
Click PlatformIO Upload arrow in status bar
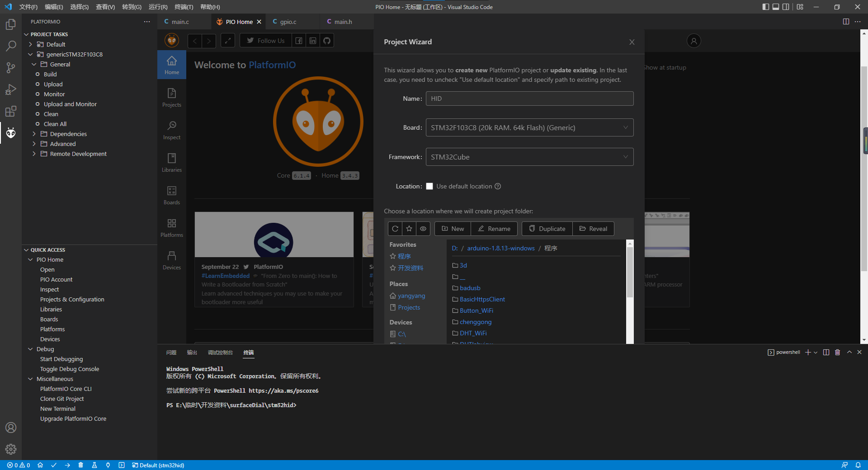[67, 465]
